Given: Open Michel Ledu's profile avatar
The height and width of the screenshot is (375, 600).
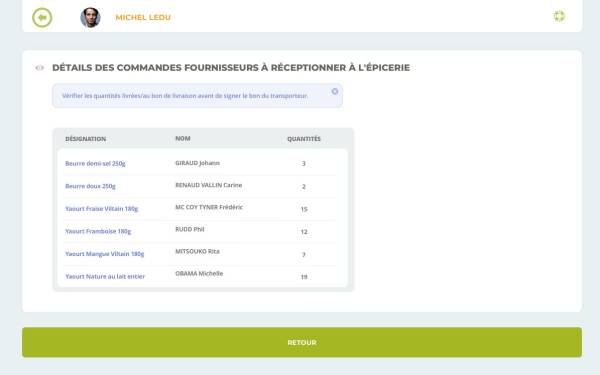Looking at the screenshot, I should (x=90, y=18).
